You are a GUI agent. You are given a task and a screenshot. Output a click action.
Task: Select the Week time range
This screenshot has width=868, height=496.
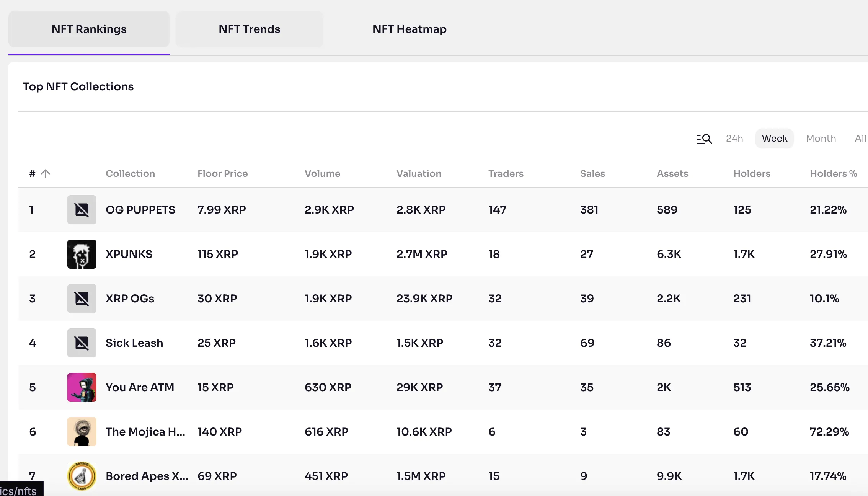tap(774, 139)
